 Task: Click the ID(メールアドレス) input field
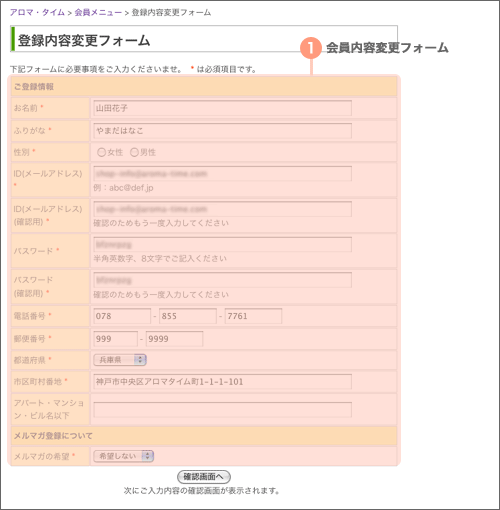pos(222,174)
